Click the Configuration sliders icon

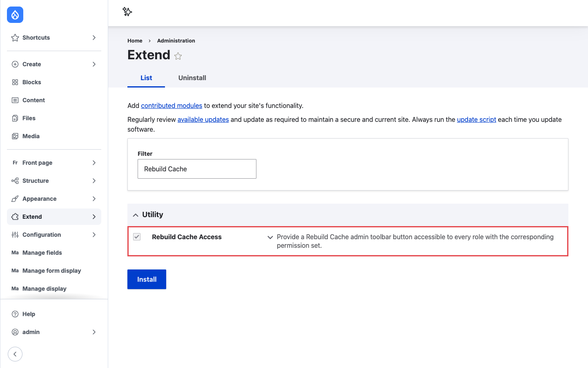tap(15, 235)
